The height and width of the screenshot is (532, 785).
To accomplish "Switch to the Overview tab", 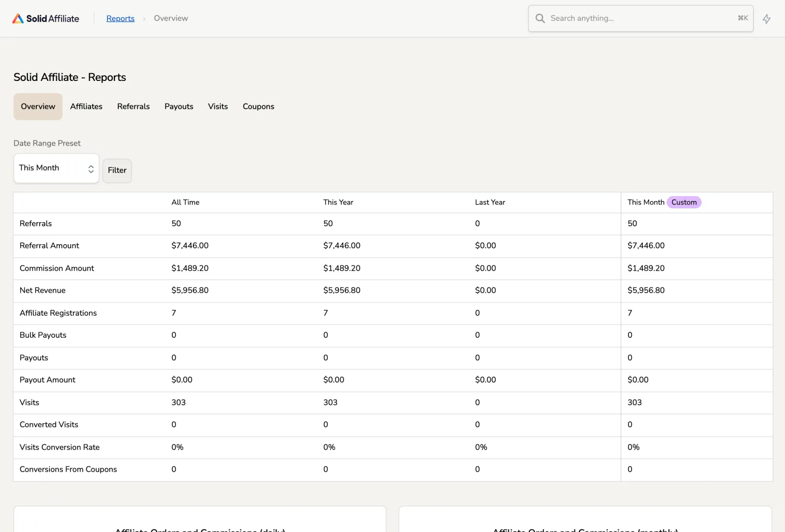I will 38,106.
